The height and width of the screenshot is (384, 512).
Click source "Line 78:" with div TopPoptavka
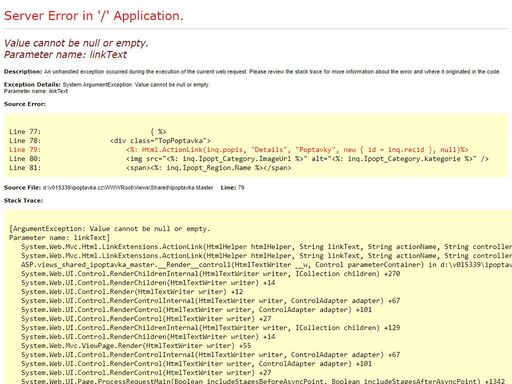pos(110,141)
